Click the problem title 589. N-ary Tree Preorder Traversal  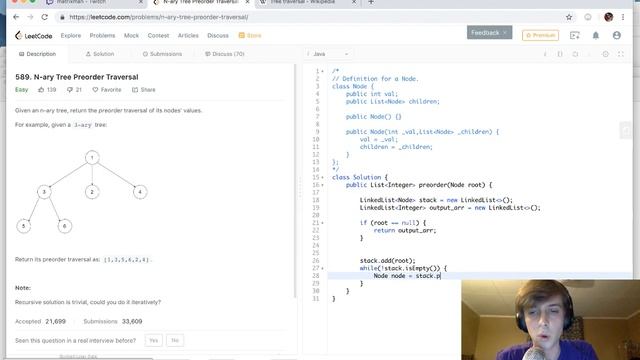[77, 77]
